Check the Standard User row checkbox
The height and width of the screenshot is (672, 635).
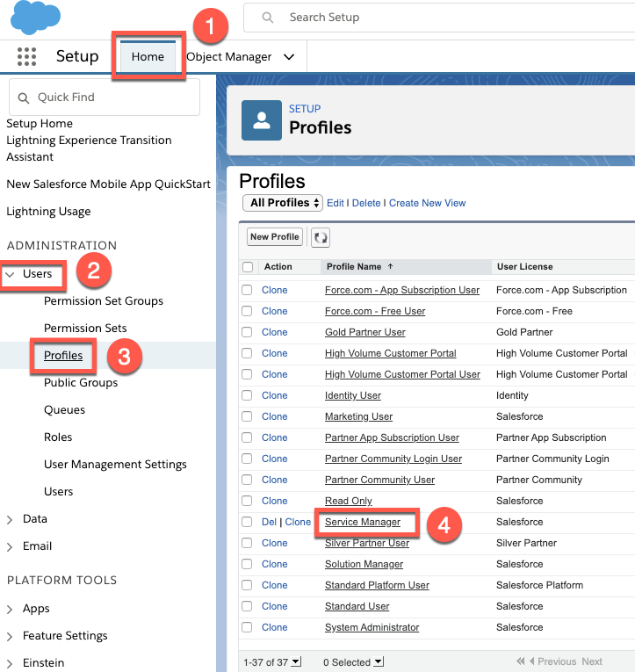tap(247, 606)
